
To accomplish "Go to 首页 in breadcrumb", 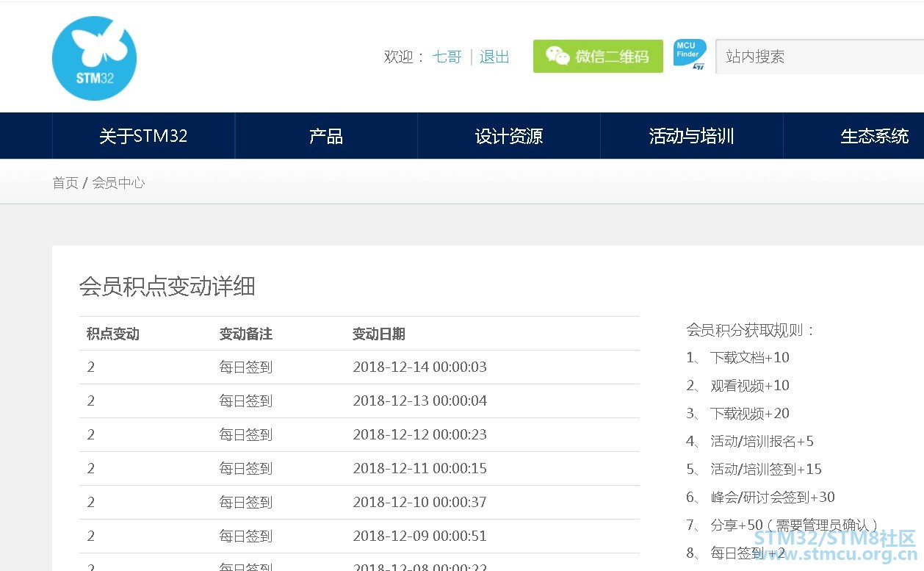I will click(x=65, y=183).
